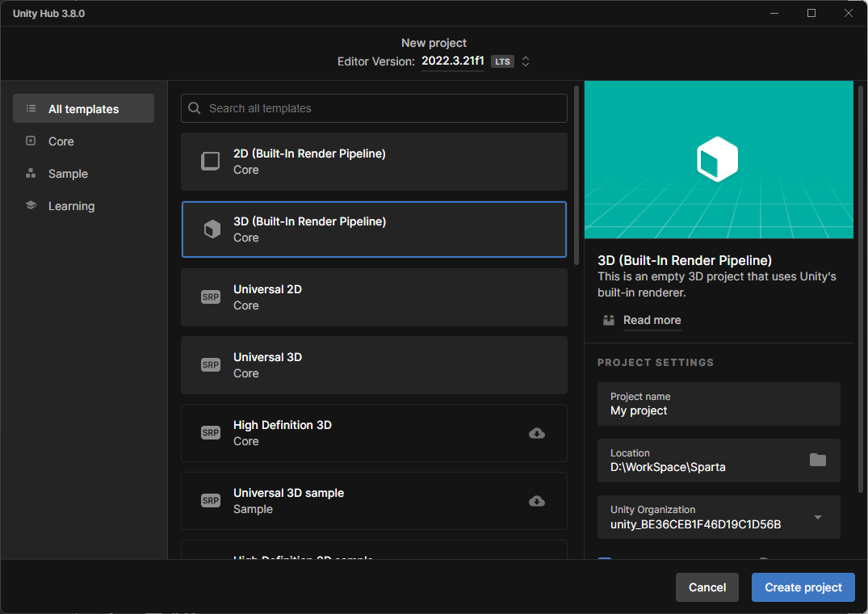Click the template list scrollbar
The width and height of the screenshot is (868, 614).
[577, 175]
